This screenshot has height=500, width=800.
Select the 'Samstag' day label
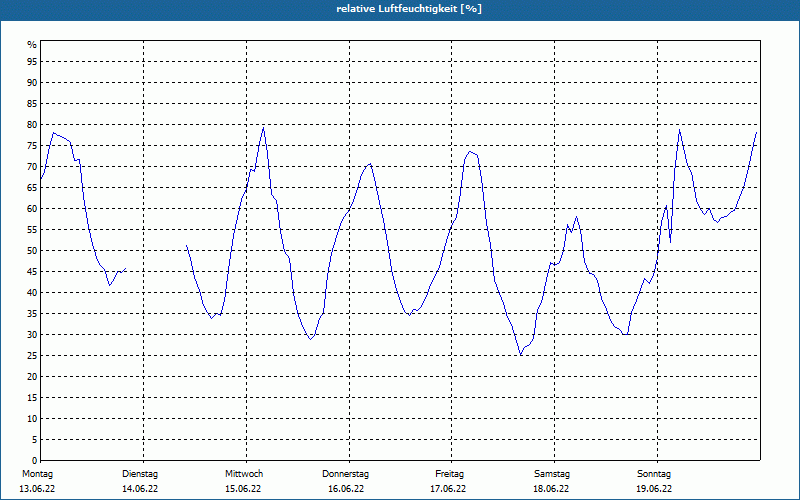(552, 474)
